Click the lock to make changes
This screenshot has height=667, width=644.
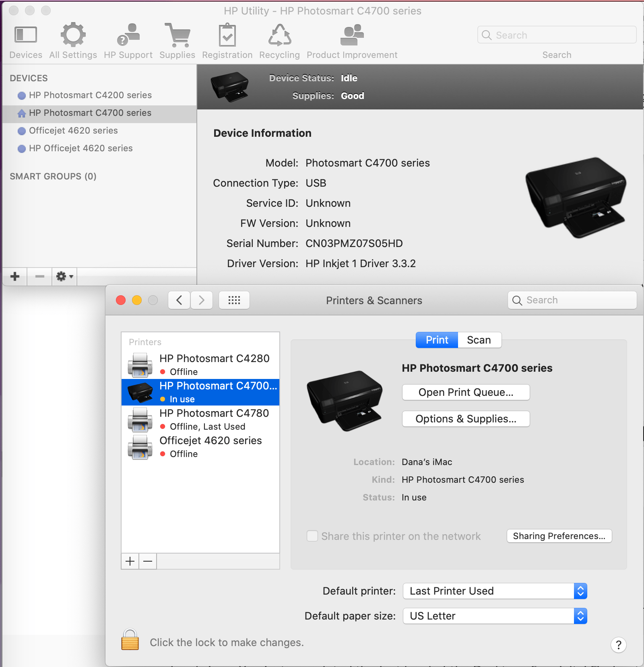point(130,640)
